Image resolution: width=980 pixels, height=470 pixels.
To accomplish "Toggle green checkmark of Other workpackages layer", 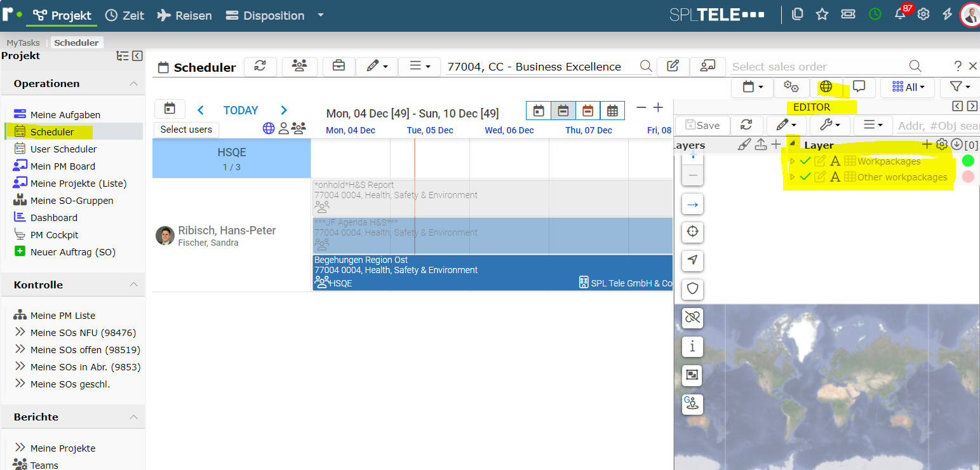I will point(805,177).
